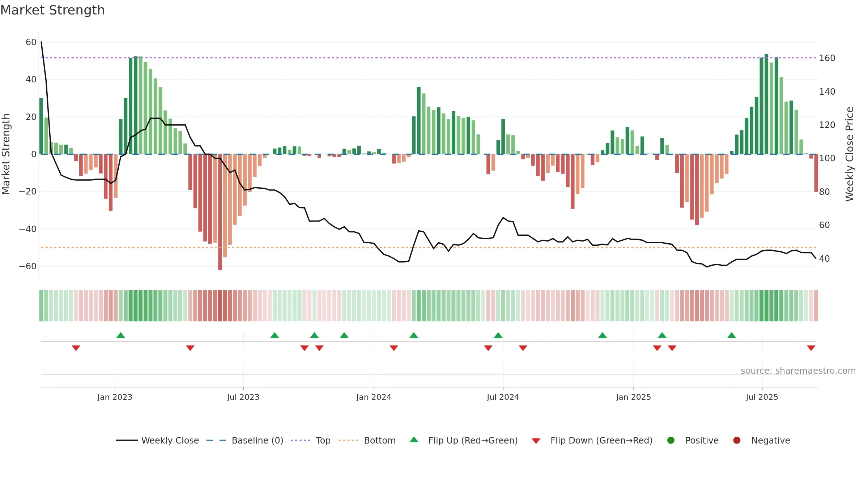Viewport: 868px width, 488px height.
Task: Click the Flip Down red triangle legend icon
Action: coord(536,441)
